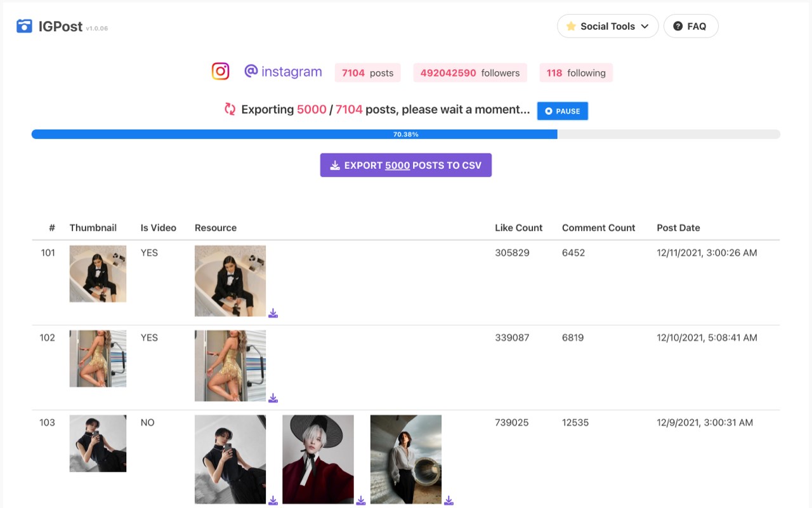Open the fisheye resource image of post 103
This screenshot has width=812, height=508.
click(x=406, y=460)
